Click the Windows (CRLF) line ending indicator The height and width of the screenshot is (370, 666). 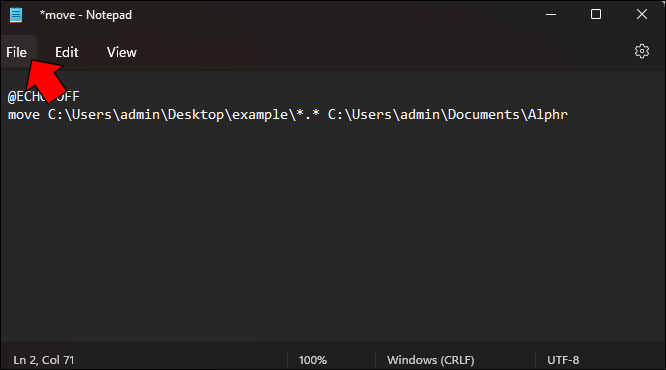pos(431,360)
